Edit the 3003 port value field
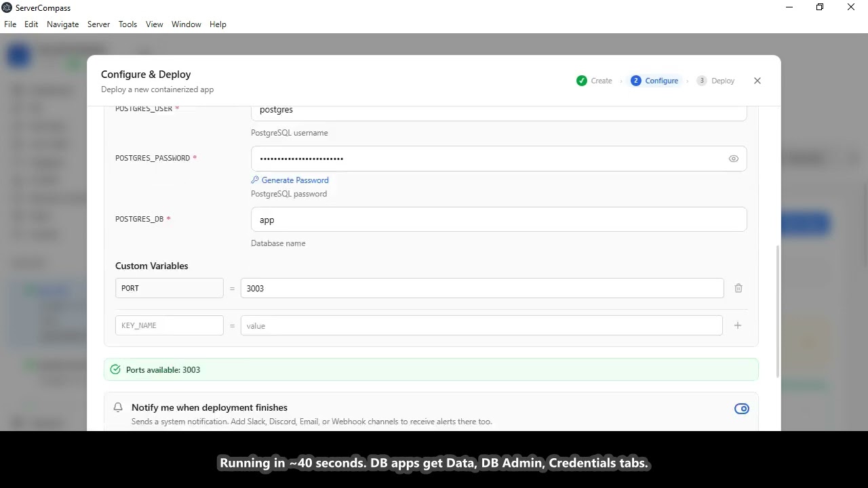The height and width of the screenshot is (488, 868). pyautogui.click(x=482, y=288)
